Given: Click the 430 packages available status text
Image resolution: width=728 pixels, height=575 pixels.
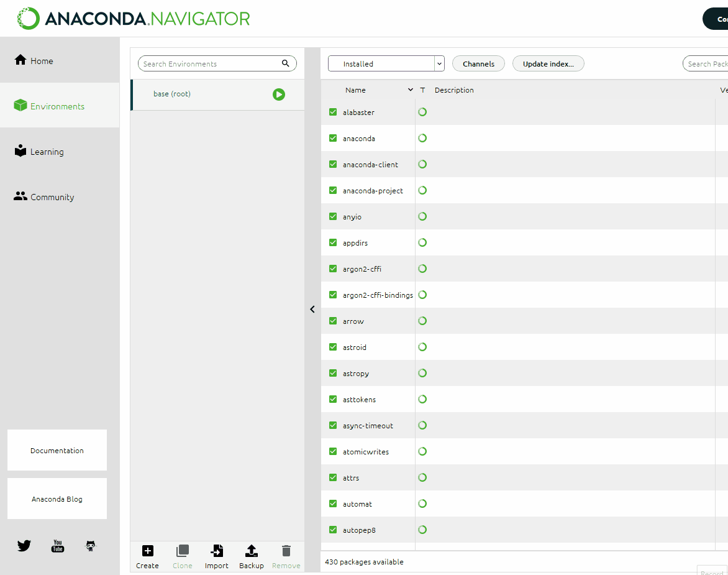Looking at the screenshot, I should [x=364, y=561].
